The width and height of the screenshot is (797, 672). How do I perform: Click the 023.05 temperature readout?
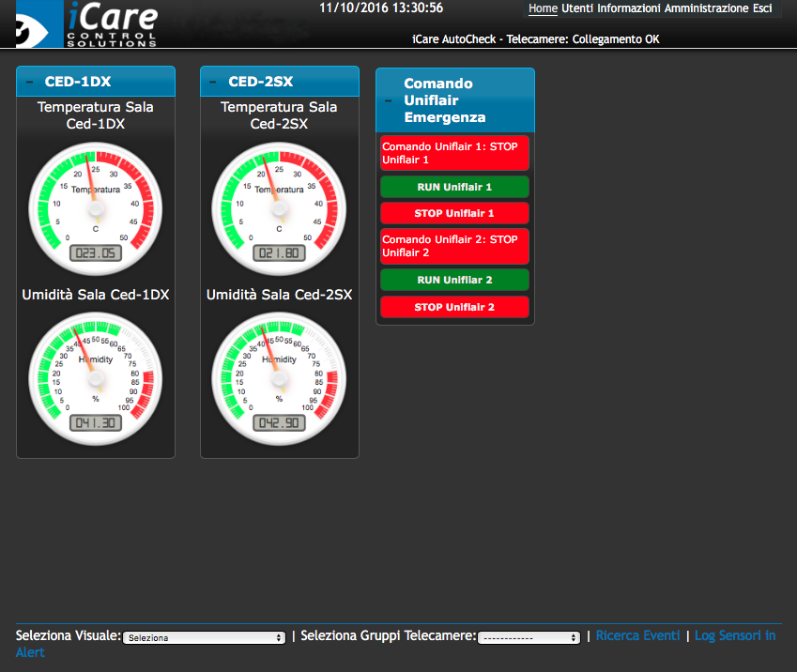click(96, 253)
